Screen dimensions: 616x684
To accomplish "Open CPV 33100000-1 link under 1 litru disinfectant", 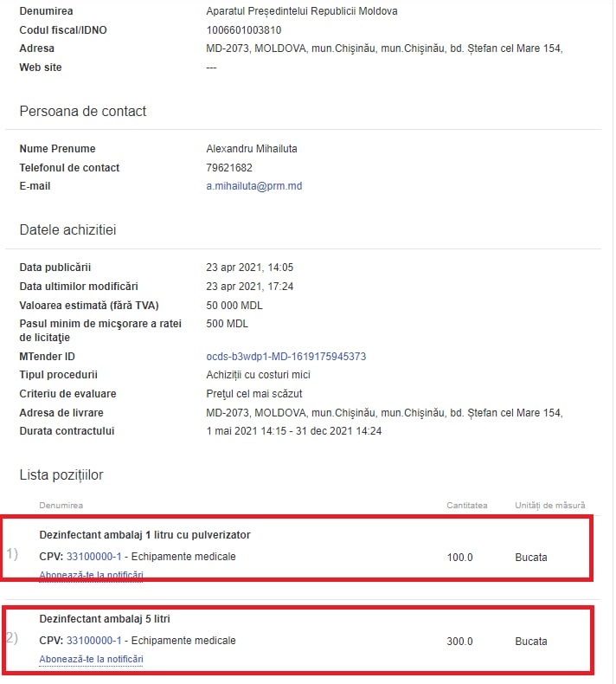I will 93,557.
